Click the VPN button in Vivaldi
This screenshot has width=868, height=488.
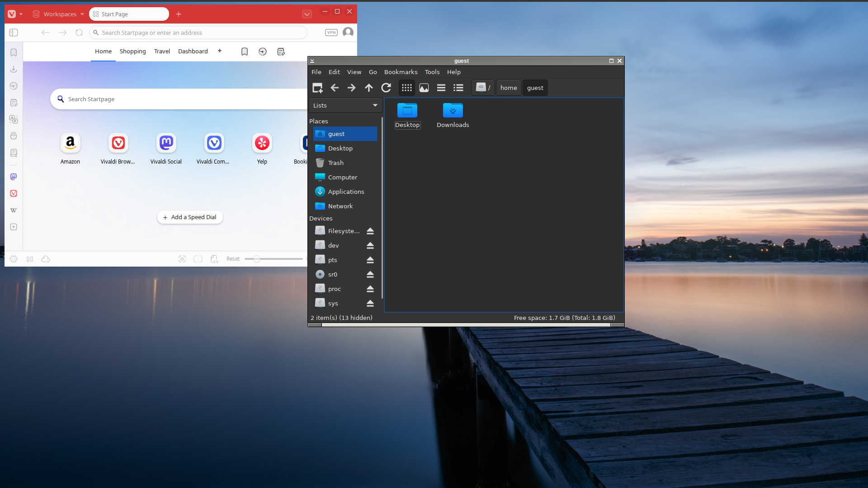[x=331, y=33]
